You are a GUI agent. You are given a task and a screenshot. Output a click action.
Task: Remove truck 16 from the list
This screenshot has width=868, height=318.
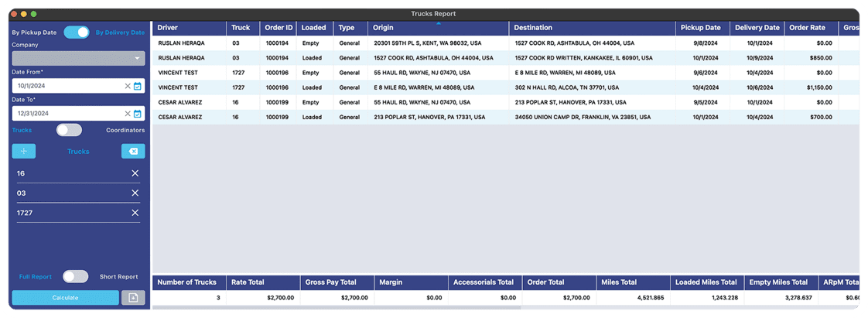[x=135, y=174]
